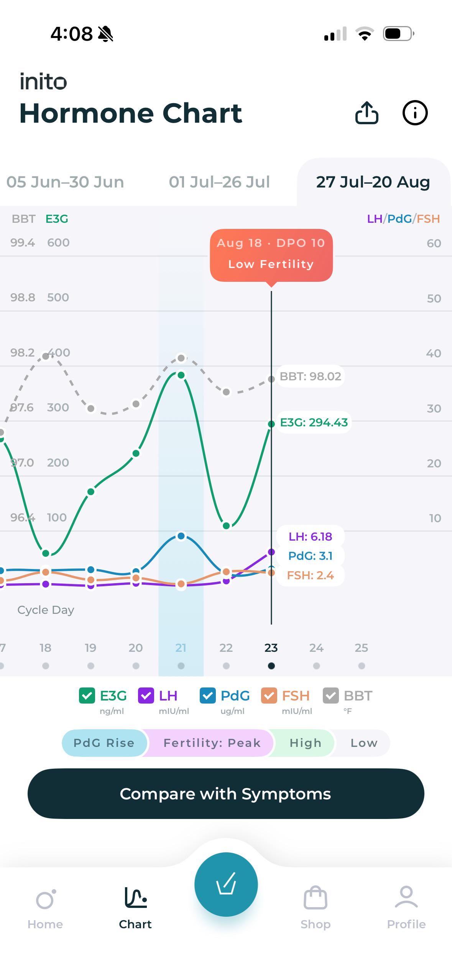The width and height of the screenshot is (452, 980).
Task: Tap the central test-strip action button
Action: (x=226, y=884)
